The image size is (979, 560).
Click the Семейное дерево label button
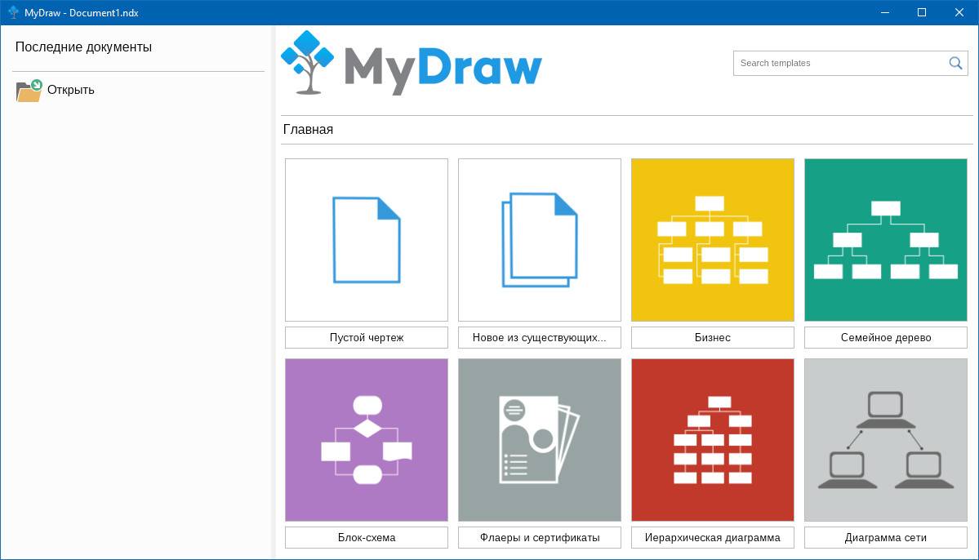[886, 337]
